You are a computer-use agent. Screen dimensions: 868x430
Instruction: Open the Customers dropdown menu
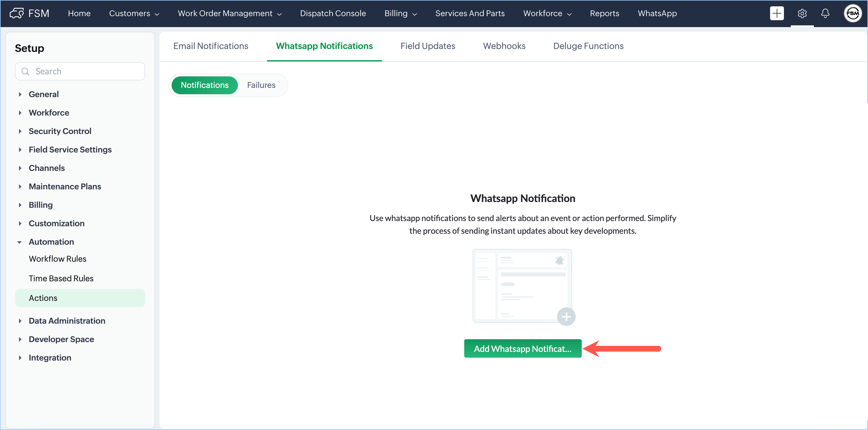(x=134, y=14)
